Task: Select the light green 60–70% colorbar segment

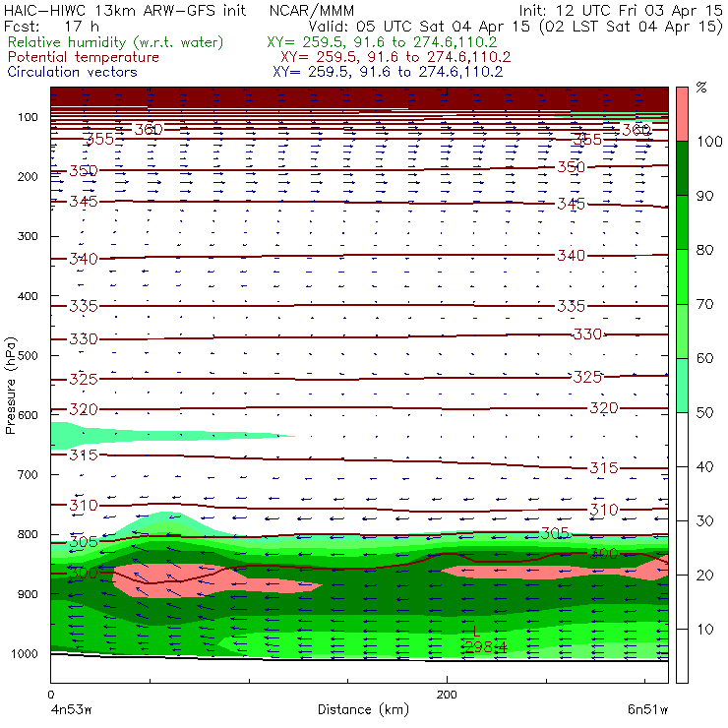Action: [682, 331]
